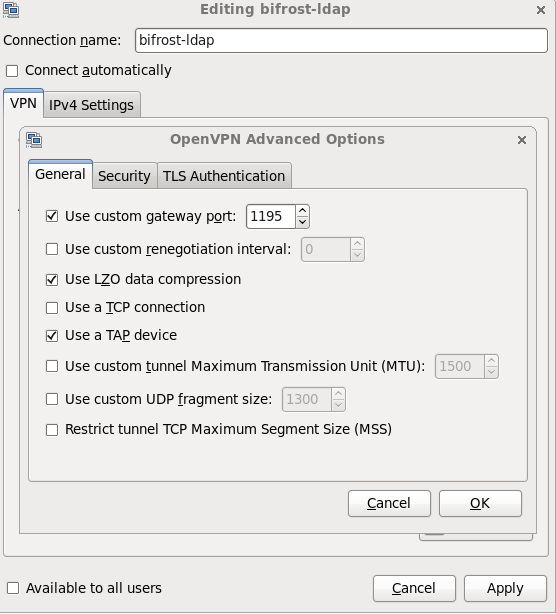The height and width of the screenshot is (614, 556).
Task: Uncheck Use a TAP device
Action: pos(52,336)
